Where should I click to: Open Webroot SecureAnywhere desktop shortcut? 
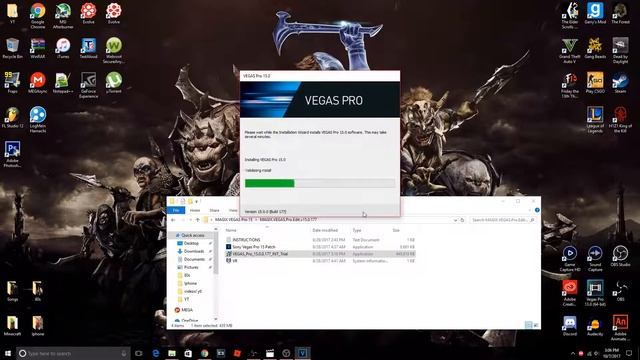point(113,50)
